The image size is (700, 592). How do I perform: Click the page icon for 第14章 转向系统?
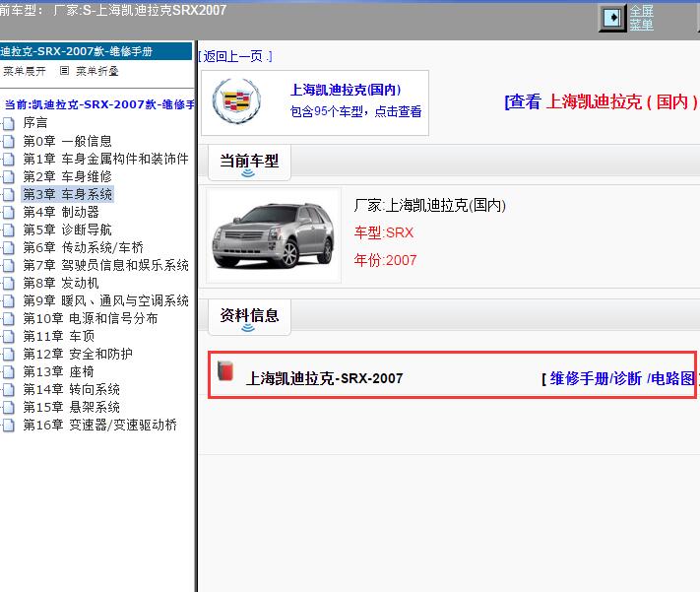[x=9, y=390]
